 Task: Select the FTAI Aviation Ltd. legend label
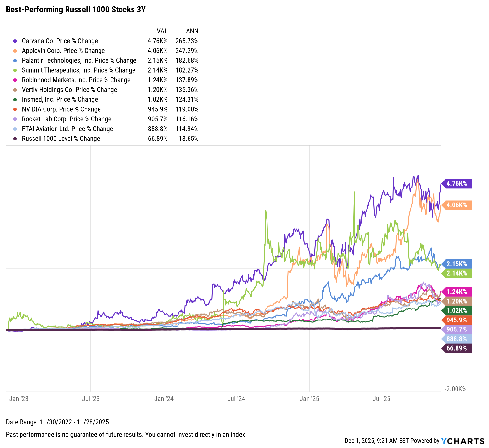(67, 129)
